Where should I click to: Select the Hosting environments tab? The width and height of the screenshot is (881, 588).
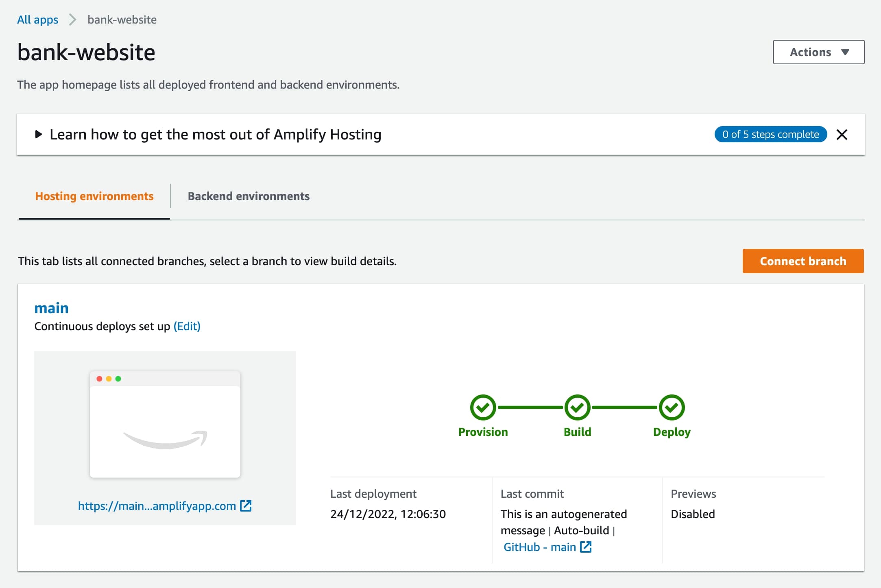[94, 196]
